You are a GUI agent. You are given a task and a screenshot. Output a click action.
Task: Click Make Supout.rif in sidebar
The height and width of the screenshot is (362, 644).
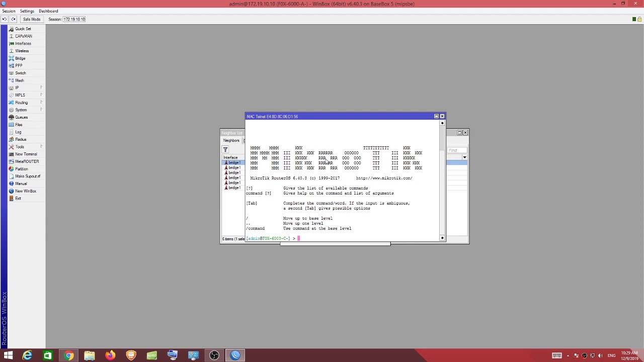tap(27, 176)
